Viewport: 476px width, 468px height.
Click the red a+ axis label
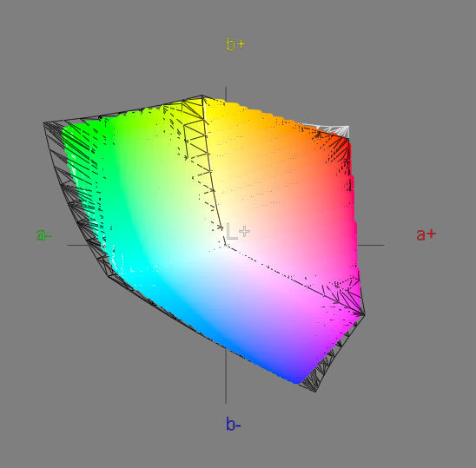coord(426,234)
